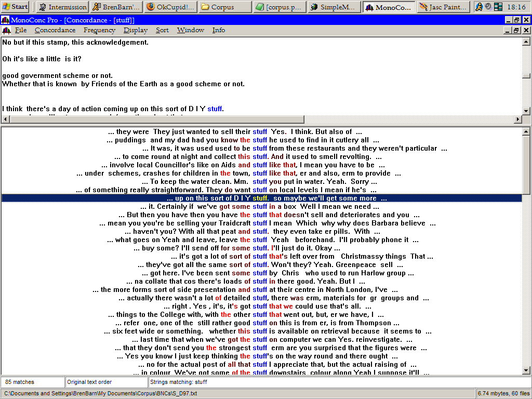Switch to the OkCupid Firefox taskbar button
Image resolution: width=532 pixels, height=399 pixels.
tap(169, 7)
